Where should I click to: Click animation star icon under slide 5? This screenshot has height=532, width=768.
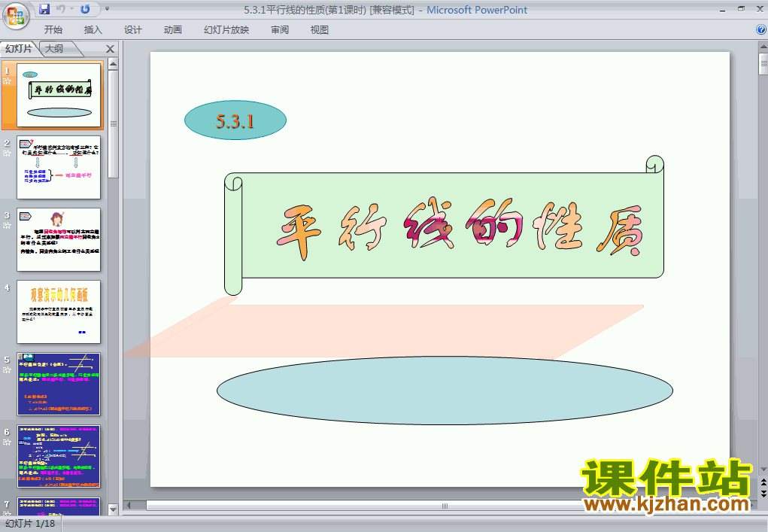[7, 370]
